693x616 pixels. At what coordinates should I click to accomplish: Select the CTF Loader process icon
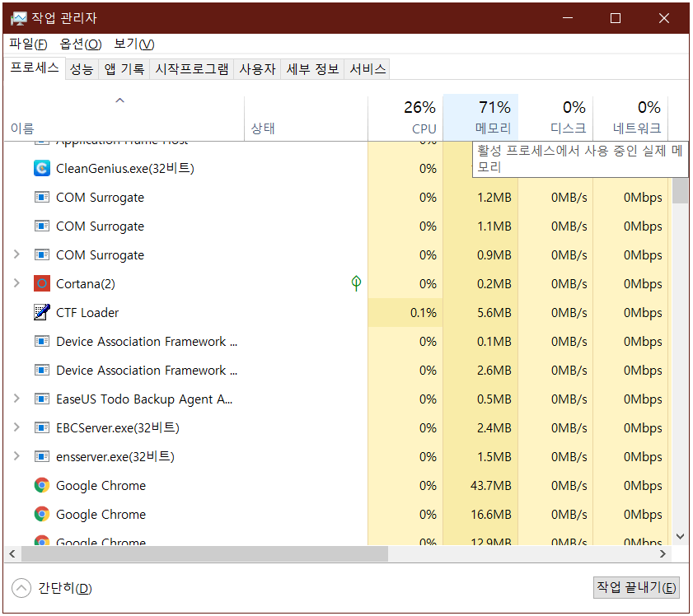41,312
